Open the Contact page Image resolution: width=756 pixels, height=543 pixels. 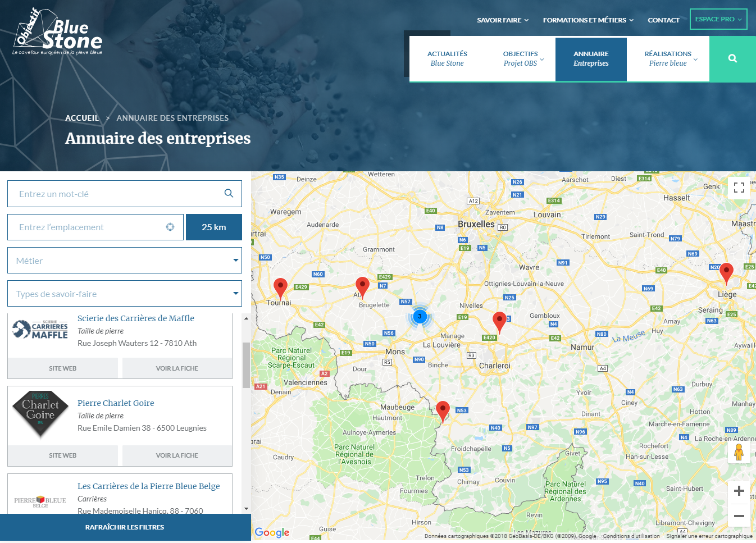(663, 20)
